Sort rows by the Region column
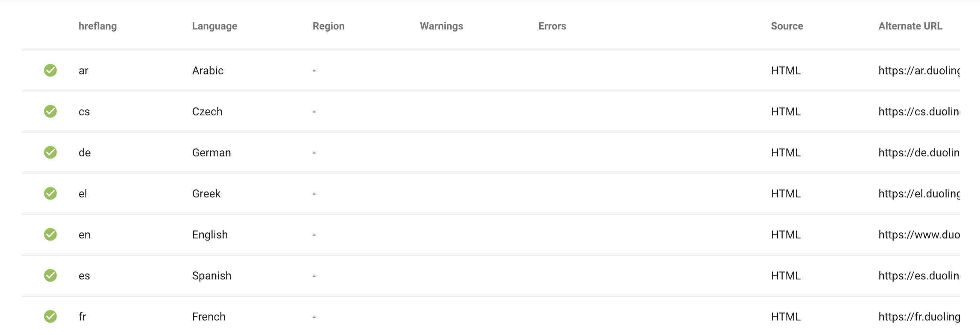 click(x=329, y=26)
